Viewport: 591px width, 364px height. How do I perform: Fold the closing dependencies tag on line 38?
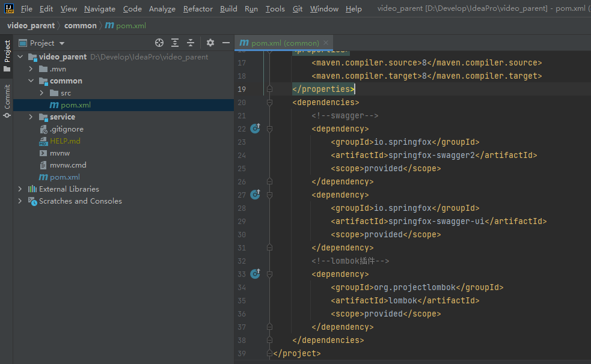pos(269,341)
